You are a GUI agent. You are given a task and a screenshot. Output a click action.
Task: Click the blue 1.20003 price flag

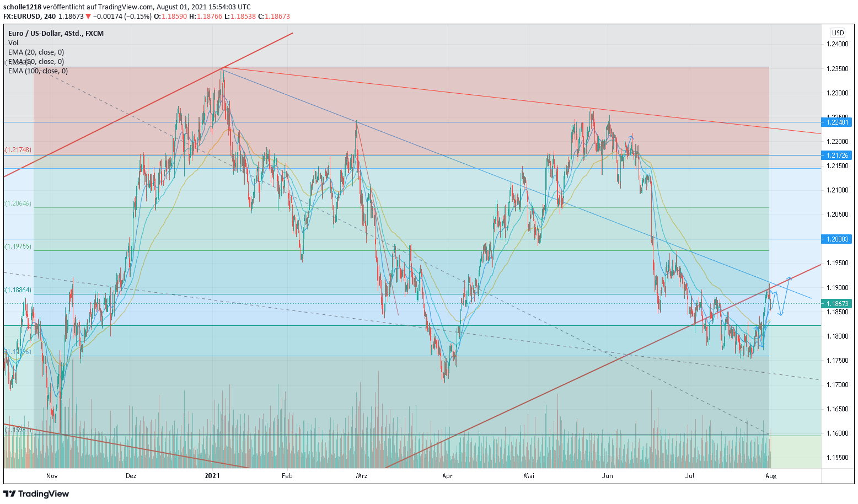coord(837,239)
